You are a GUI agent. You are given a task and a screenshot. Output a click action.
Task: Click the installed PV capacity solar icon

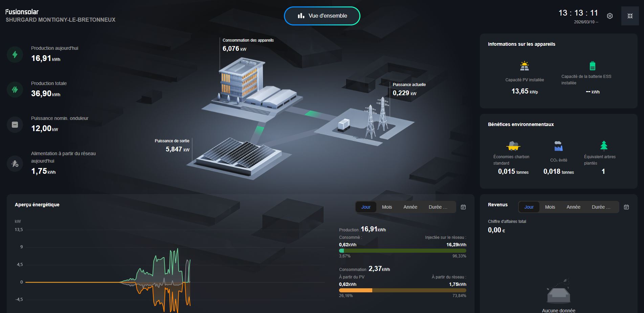[x=524, y=66]
